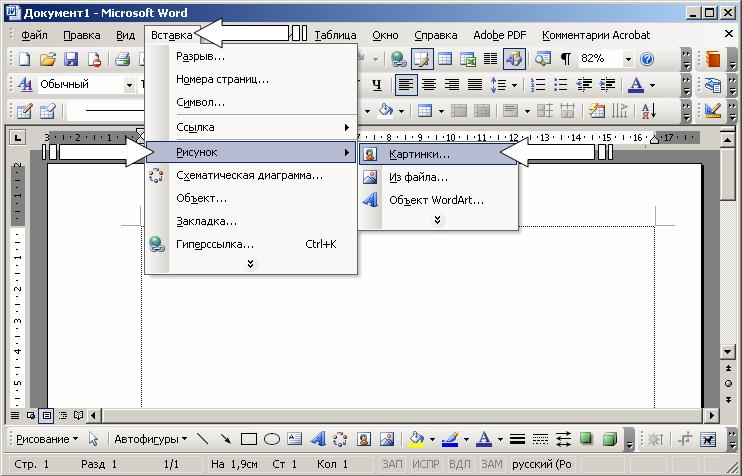This screenshot has height=476, width=742.
Task: Open line spacing dropdown arrow
Action: (x=514, y=85)
